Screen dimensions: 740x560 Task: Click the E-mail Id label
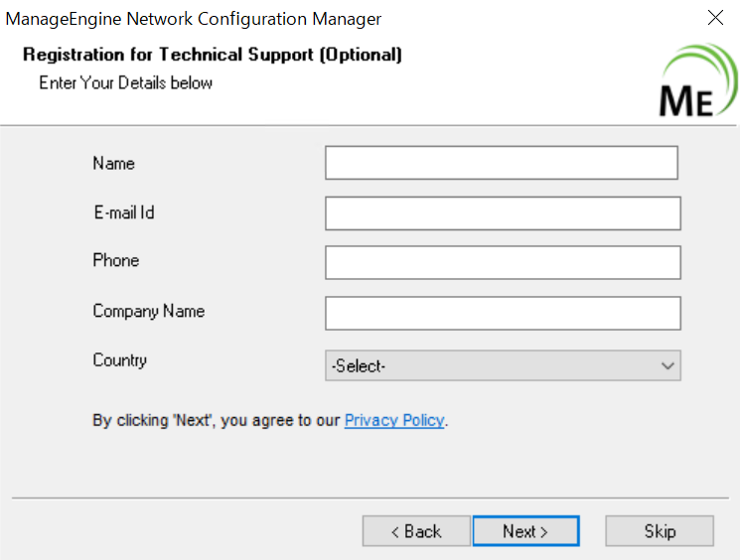pos(123,212)
